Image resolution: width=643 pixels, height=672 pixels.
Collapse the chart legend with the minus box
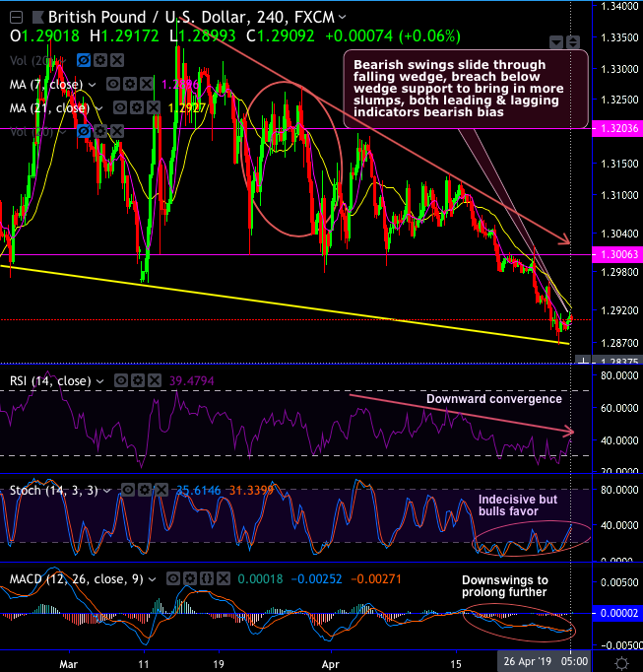click(17, 18)
